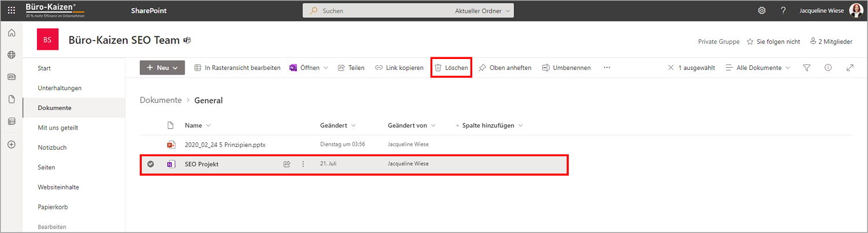Click the Teilen toolbar button
868x233 pixels.
click(x=351, y=68)
